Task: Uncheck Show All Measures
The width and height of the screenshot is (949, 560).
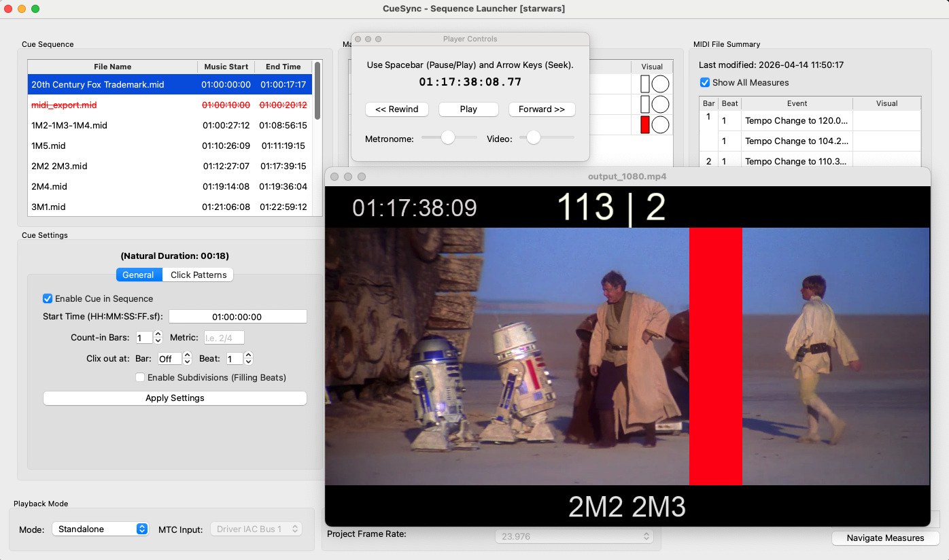Action: [705, 82]
